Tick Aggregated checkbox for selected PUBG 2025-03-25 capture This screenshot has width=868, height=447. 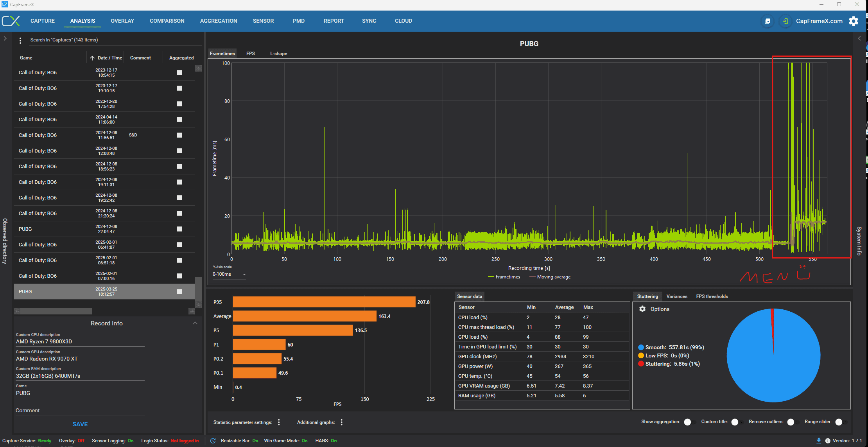click(x=179, y=291)
